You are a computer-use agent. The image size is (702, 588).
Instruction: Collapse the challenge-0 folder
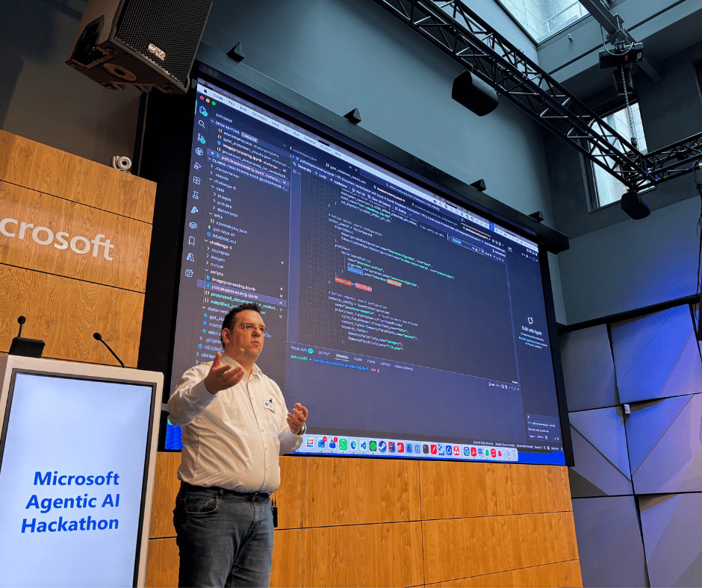click(x=223, y=183)
